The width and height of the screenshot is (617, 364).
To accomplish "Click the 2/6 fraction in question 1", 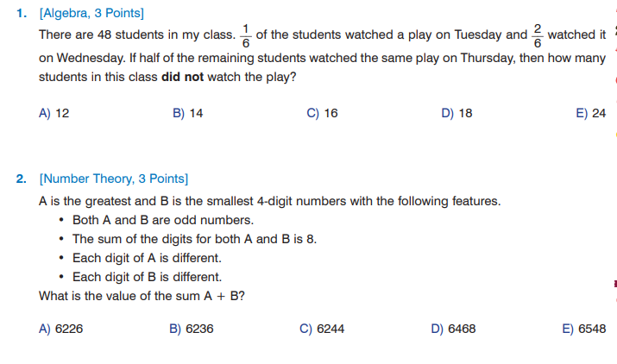I will coord(537,36).
